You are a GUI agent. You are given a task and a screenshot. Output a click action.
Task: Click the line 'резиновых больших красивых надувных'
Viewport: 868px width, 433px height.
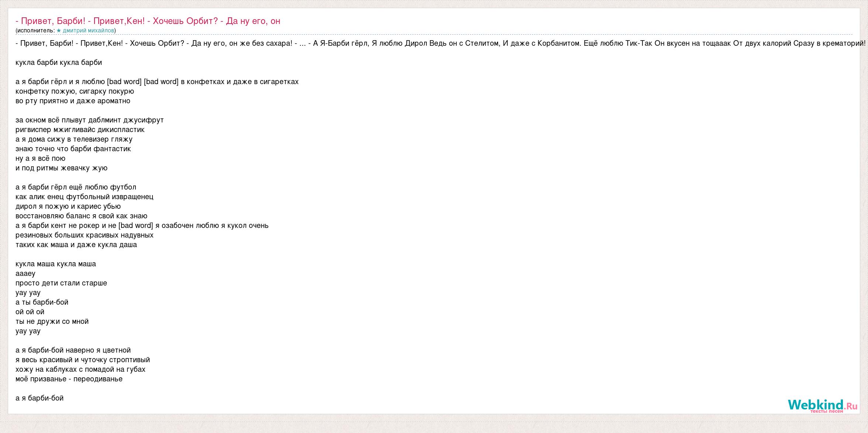(85, 235)
